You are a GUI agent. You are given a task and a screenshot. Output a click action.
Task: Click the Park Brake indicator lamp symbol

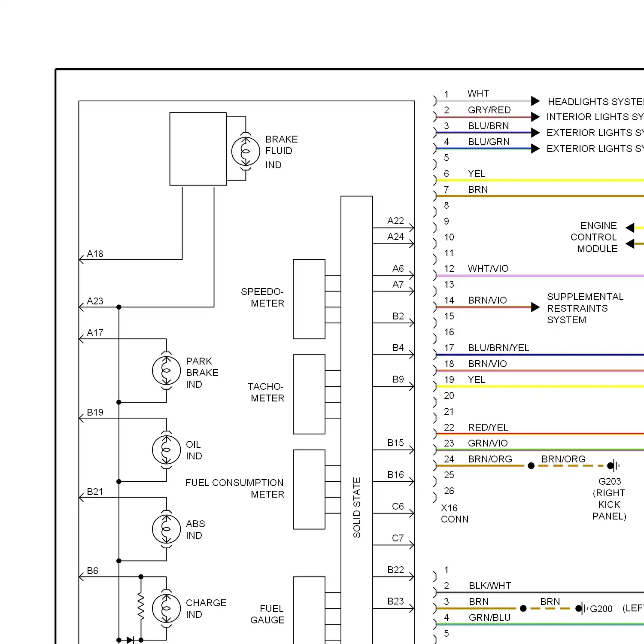(167, 371)
